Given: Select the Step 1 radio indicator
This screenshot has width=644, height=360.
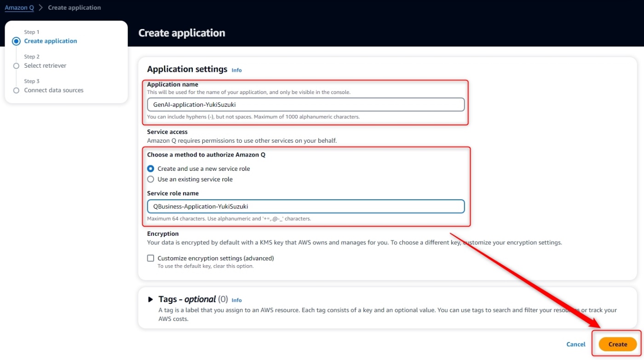Looking at the screenshot, I should click(x=17, y=41).
